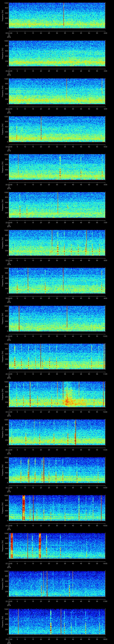Open the spectrogram panel starting at 22:14:00

click(57, 508)
